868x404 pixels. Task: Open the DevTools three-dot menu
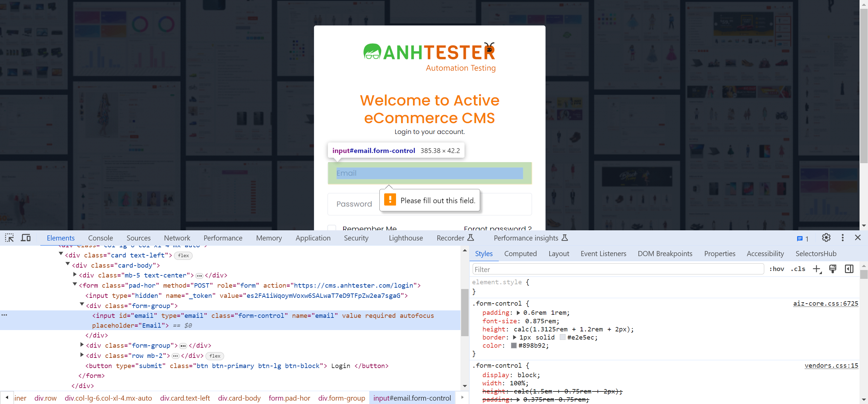[x=843, y=238]
